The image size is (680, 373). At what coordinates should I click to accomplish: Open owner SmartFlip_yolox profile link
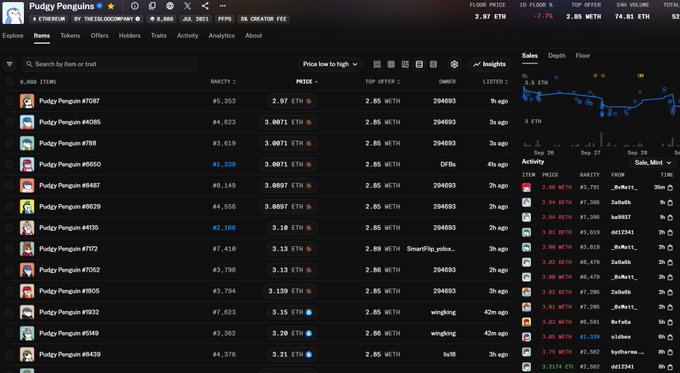click(x=431, y=249)
